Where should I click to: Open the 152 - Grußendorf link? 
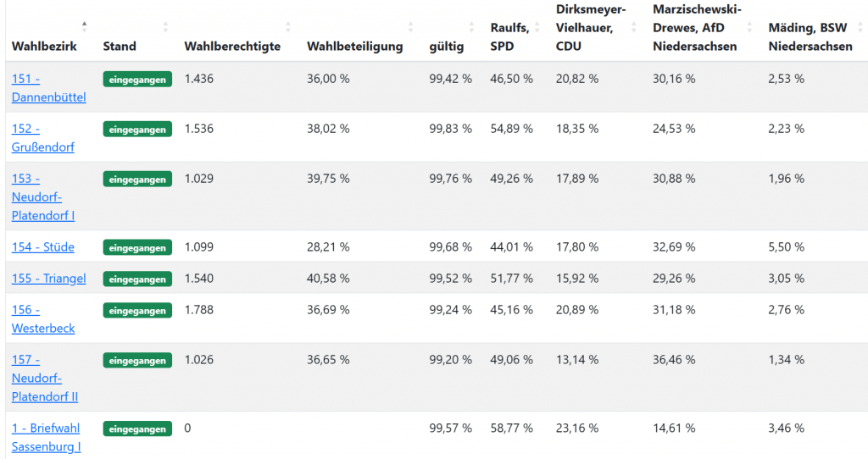pos(42,138)
